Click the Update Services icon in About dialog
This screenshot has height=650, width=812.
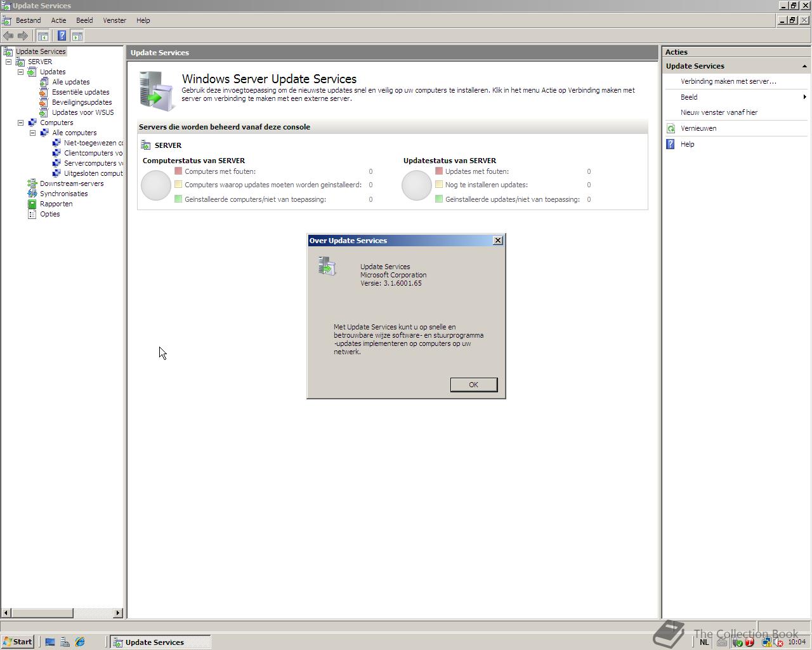pos(327,266)
